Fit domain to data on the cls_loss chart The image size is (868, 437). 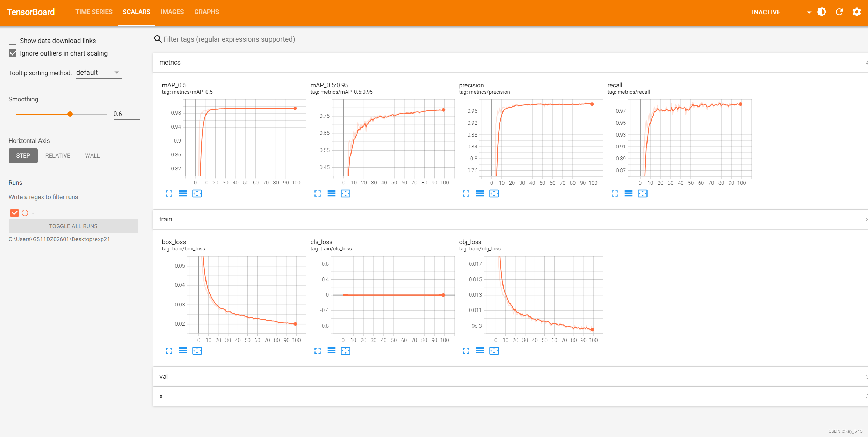346,351
